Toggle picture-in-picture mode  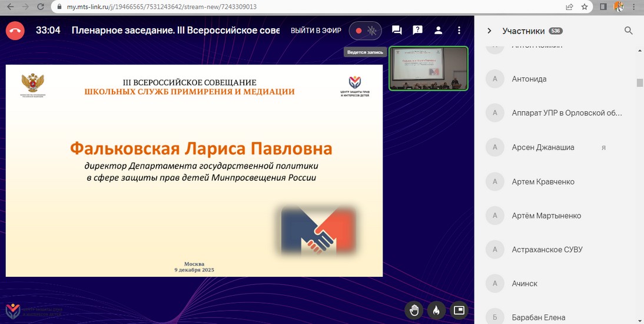[459, 309]
